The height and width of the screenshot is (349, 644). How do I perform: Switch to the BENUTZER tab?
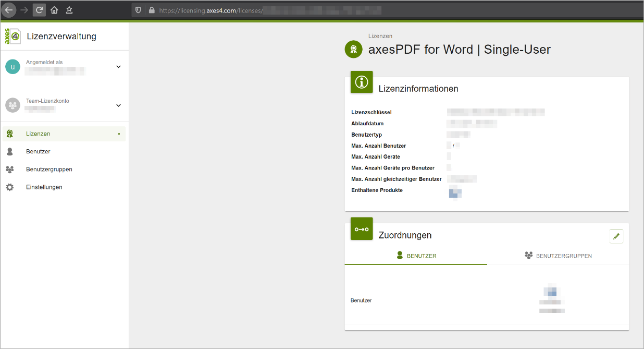[416, 256]
